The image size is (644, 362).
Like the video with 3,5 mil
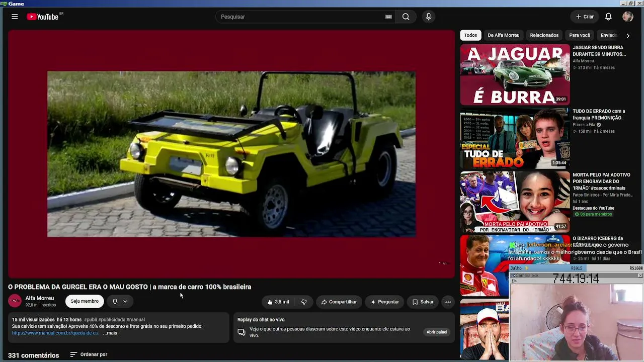click(x=278, y=302)
